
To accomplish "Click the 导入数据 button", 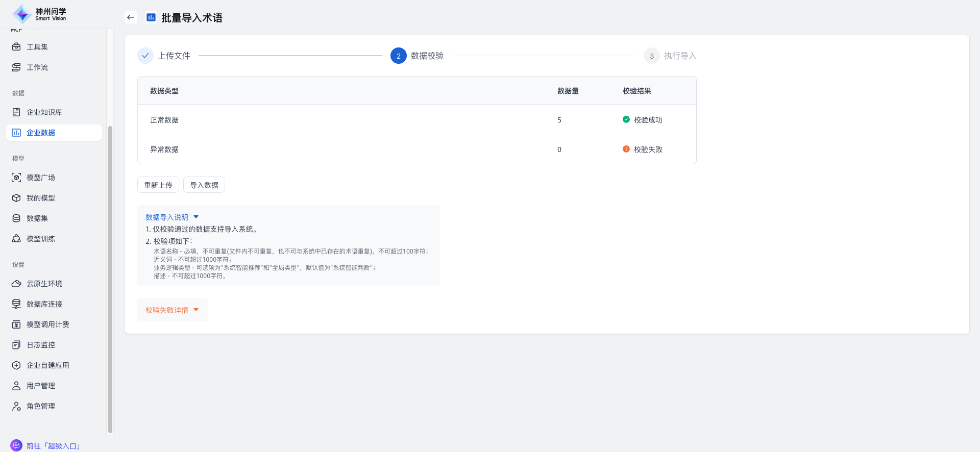I will click(204, 185).
